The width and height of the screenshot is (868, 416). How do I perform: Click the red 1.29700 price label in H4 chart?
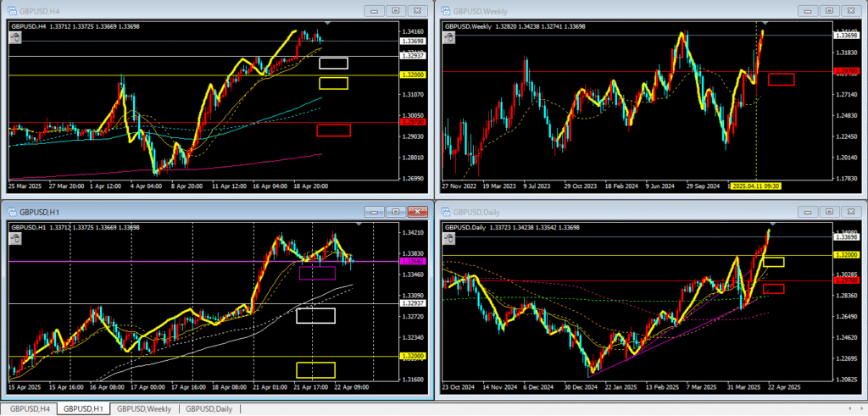tap(415, 122)
